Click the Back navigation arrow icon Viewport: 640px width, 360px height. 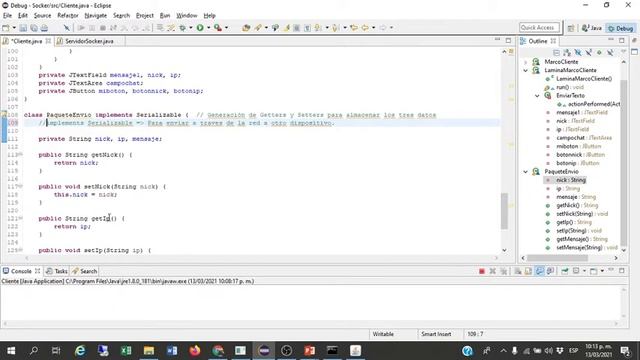point(364,28)
